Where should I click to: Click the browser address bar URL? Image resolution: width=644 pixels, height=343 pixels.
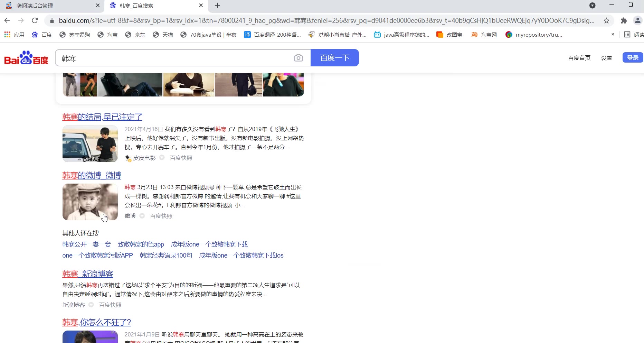click(326, 20)
